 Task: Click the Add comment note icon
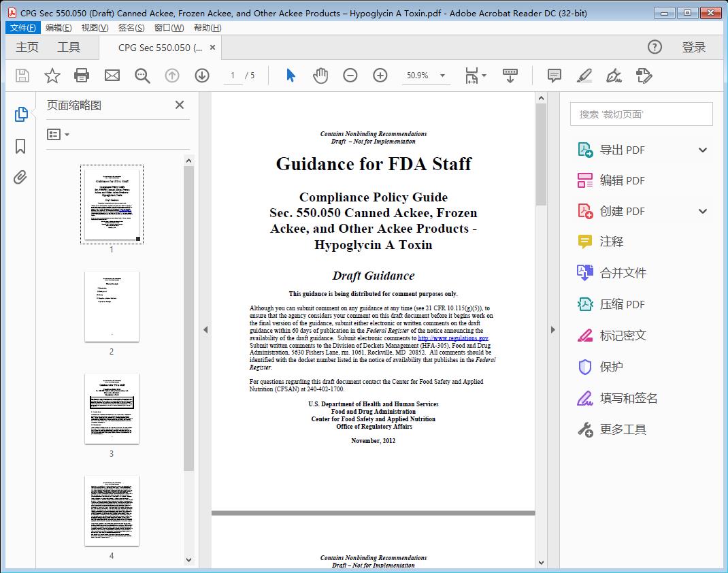(555, 76)
